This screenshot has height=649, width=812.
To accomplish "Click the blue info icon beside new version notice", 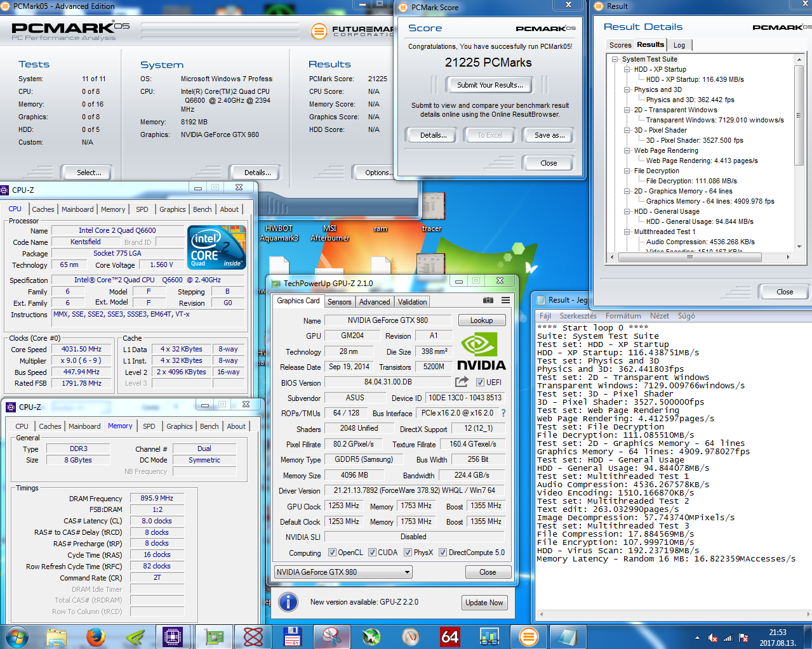I will [x=288, y=602].
